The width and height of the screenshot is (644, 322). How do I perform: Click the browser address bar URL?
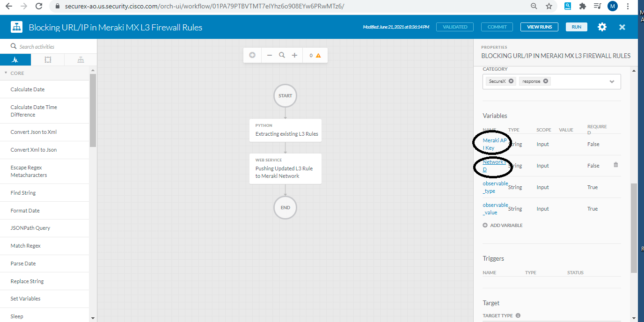pos(205,7)
